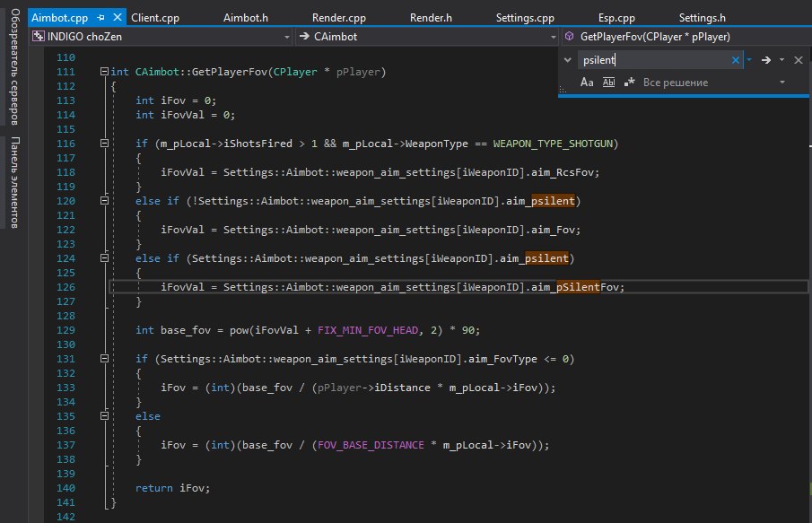Clear the psilent search text
Screen dimensions: 812x523
(735, 60)
